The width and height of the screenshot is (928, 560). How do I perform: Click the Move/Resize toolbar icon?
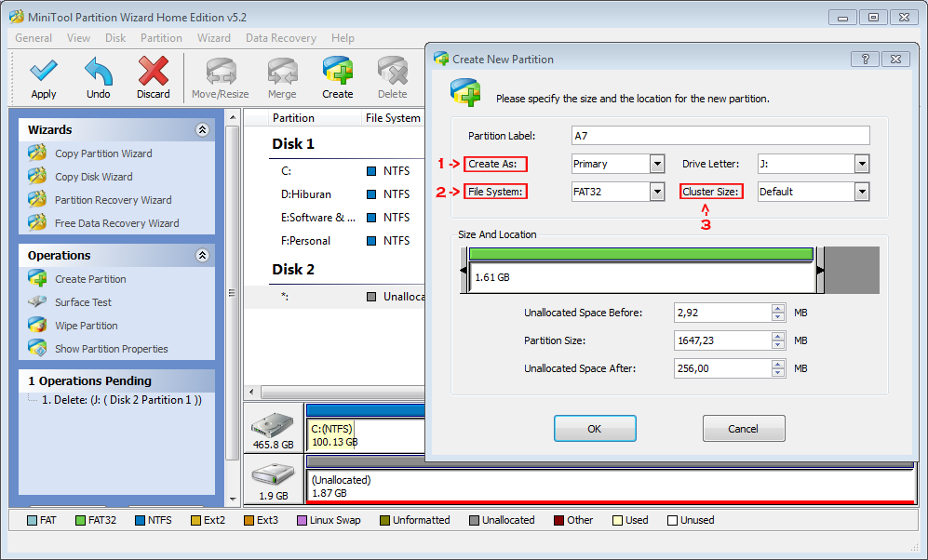click(x=221, y=71)
